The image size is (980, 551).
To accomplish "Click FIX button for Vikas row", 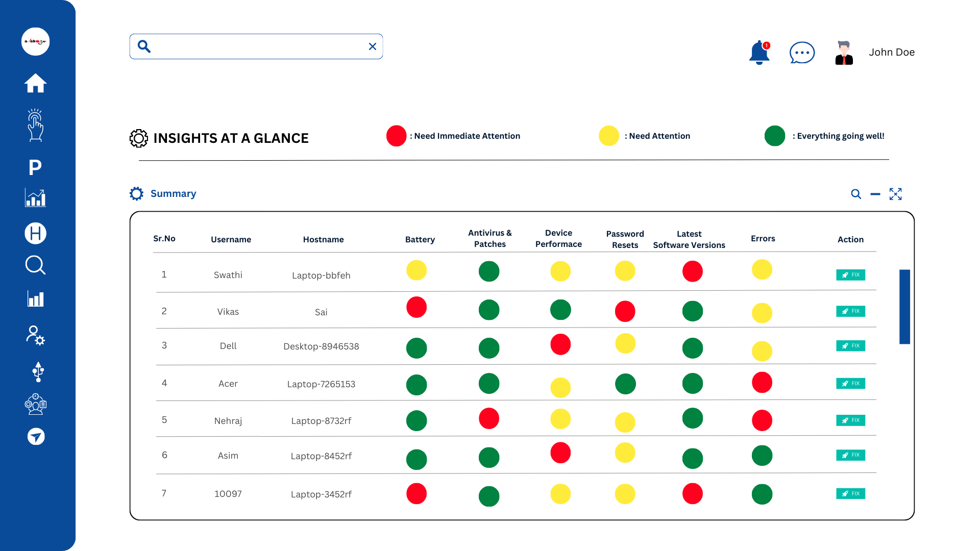I will (850, 311).
